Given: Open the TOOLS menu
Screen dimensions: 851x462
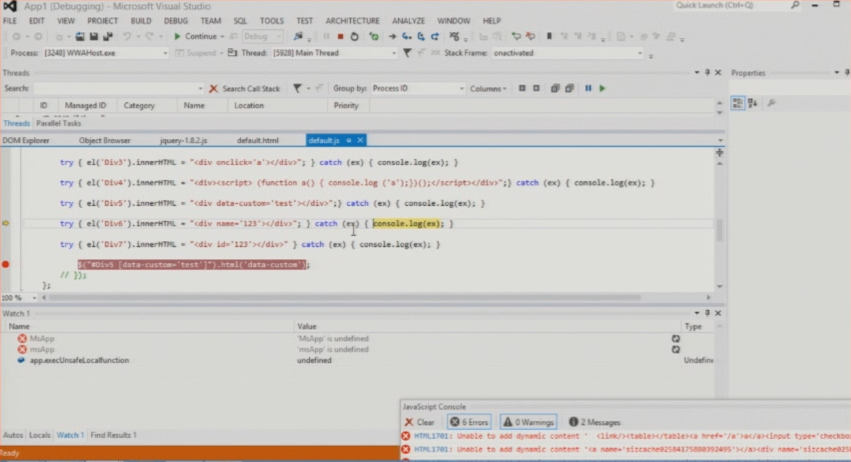Looking at the screenshot, I should pos(271,21).
